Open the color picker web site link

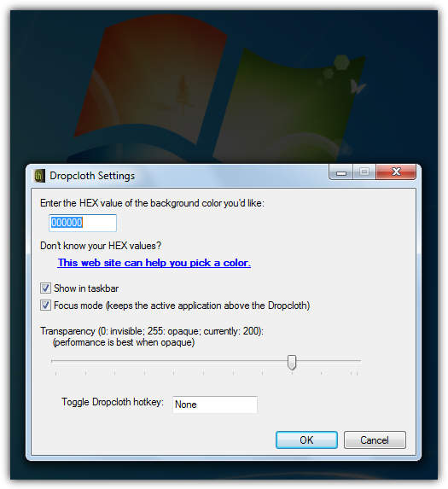point(154,263)
